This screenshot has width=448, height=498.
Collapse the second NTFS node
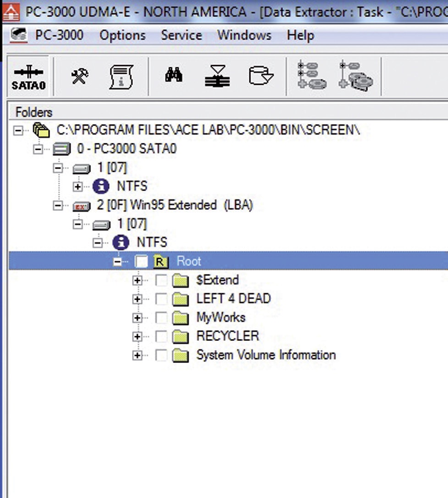(98, 243)
